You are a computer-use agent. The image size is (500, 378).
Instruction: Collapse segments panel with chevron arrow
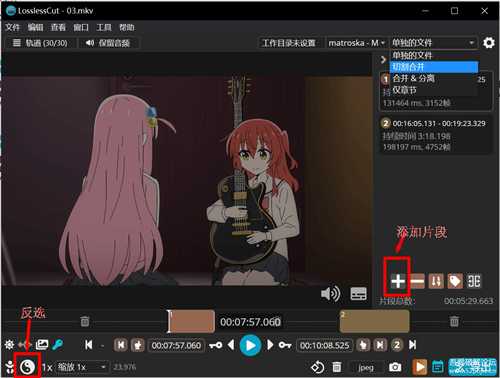point(383,60)
